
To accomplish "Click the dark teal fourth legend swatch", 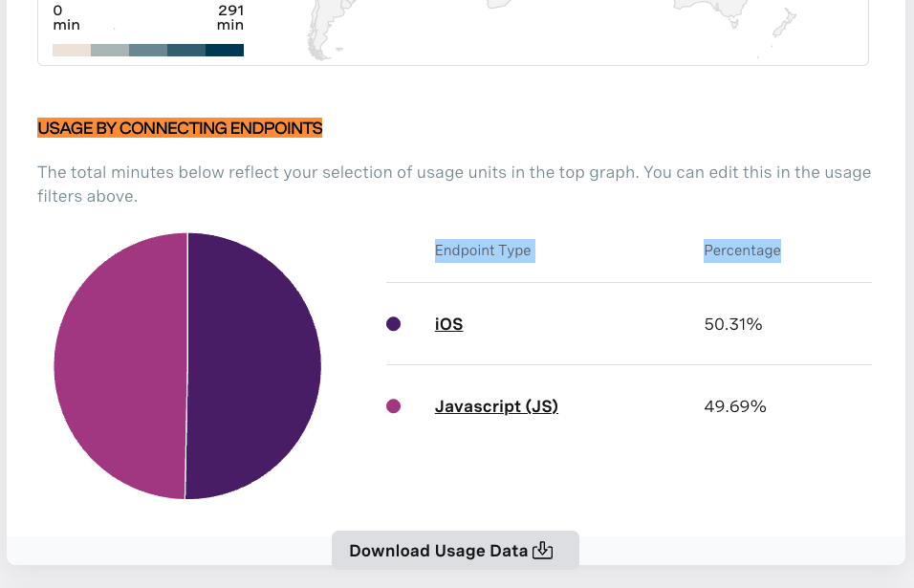I will tap(186, 50).
